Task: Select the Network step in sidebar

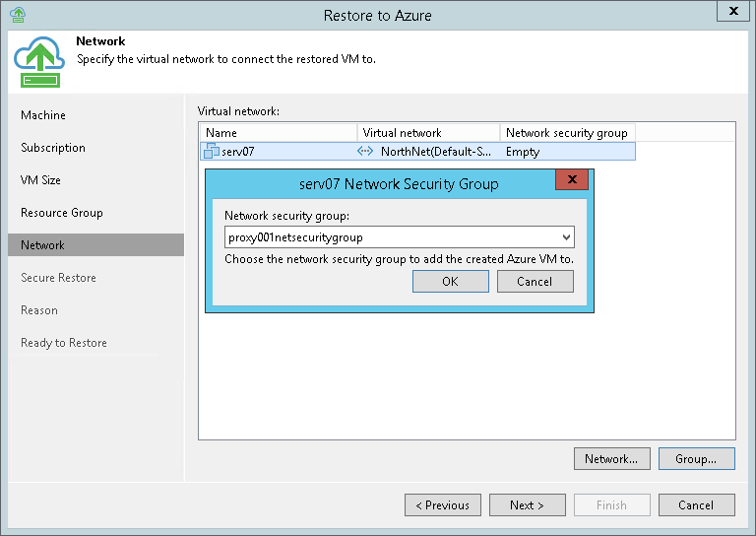Action: [43, 245]
